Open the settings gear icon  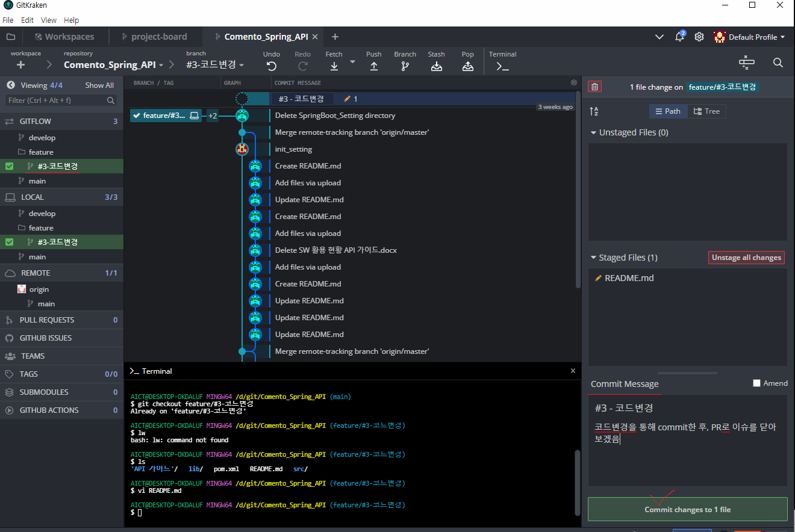pos(699,37)
